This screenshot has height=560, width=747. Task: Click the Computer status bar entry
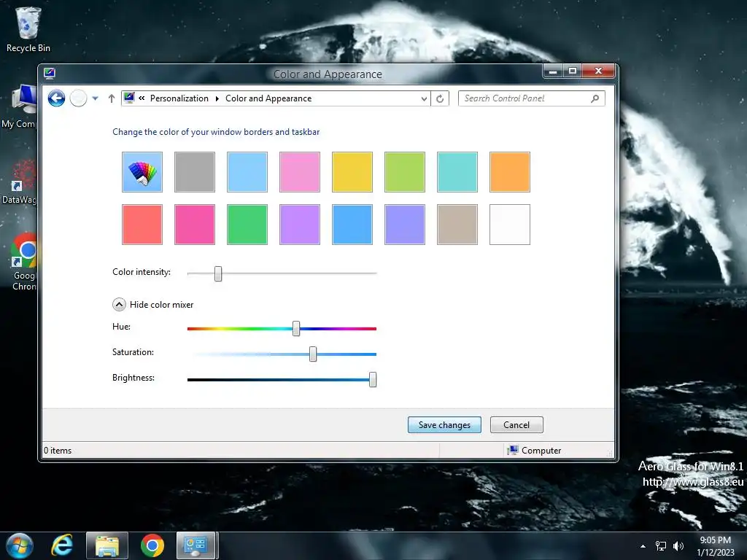point(534,450)
